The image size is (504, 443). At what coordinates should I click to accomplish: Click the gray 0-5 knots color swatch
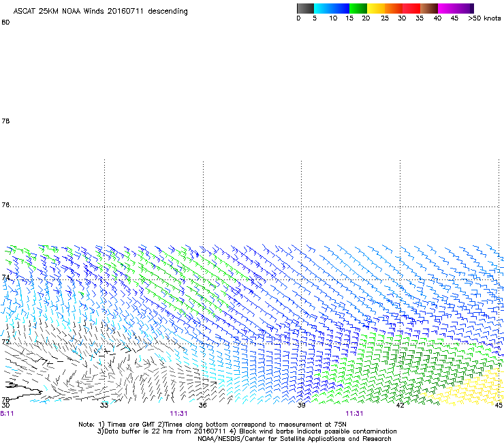[305, 8]
